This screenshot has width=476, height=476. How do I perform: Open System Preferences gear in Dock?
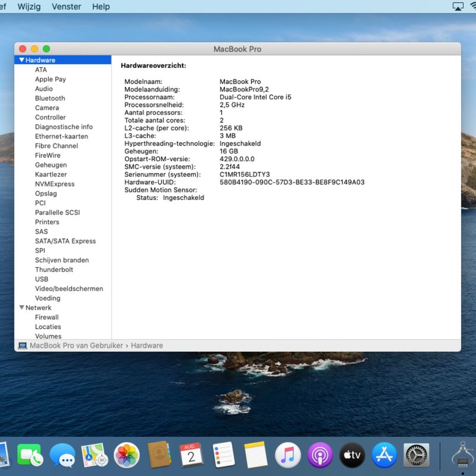(x=416, y=455)
